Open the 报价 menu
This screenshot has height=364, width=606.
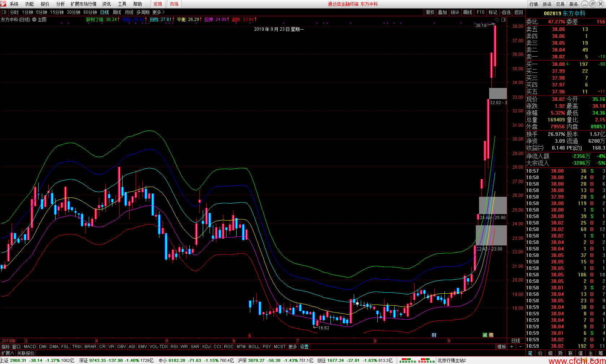pyautogui.click(x=45, y=4)
